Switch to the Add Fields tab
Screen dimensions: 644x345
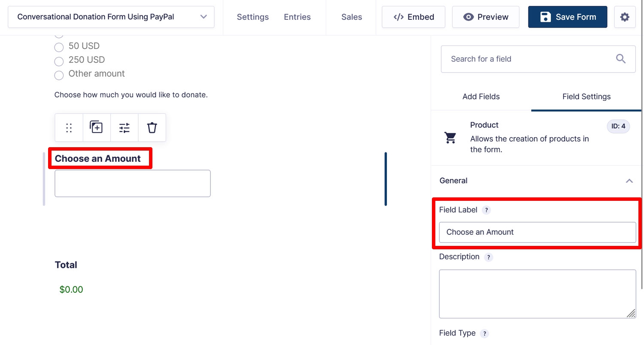pos(481,97)
